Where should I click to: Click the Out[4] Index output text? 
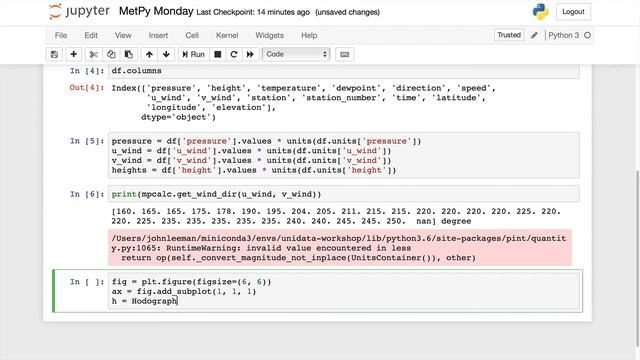click(x=303, y=102)
